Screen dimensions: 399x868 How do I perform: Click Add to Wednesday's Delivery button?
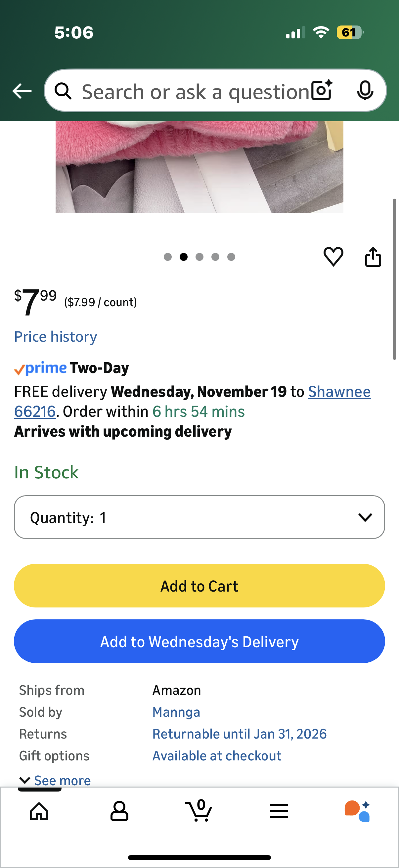[x=199, y=641]
